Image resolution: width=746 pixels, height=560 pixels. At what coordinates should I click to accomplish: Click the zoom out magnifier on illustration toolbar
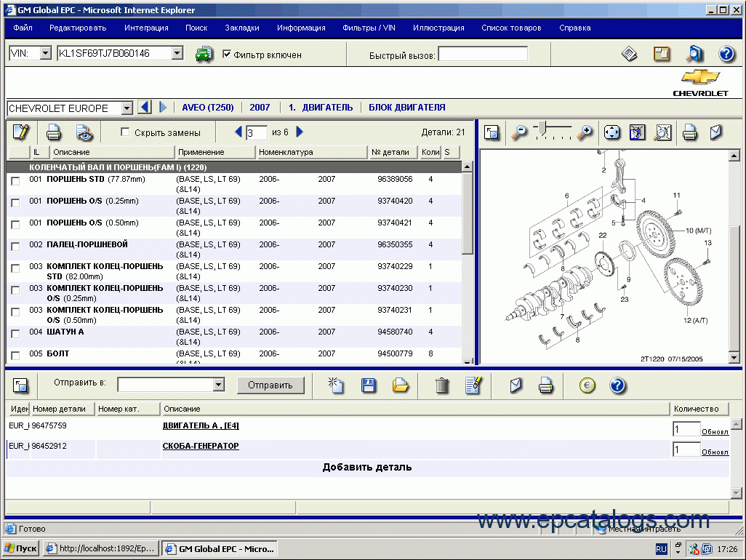pos(519,132)
